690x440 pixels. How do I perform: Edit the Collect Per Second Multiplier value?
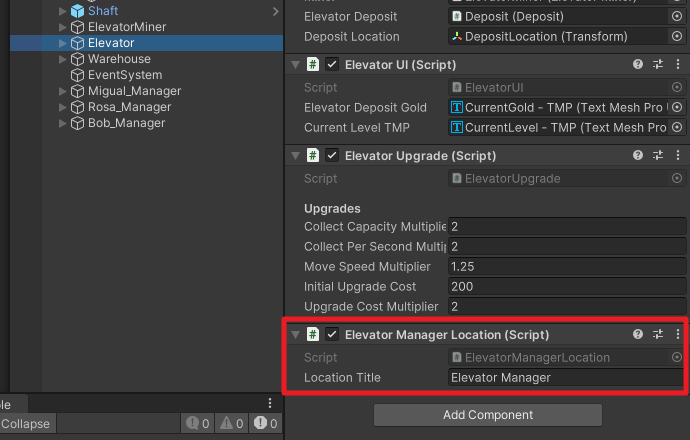click(x=567, y=246)
